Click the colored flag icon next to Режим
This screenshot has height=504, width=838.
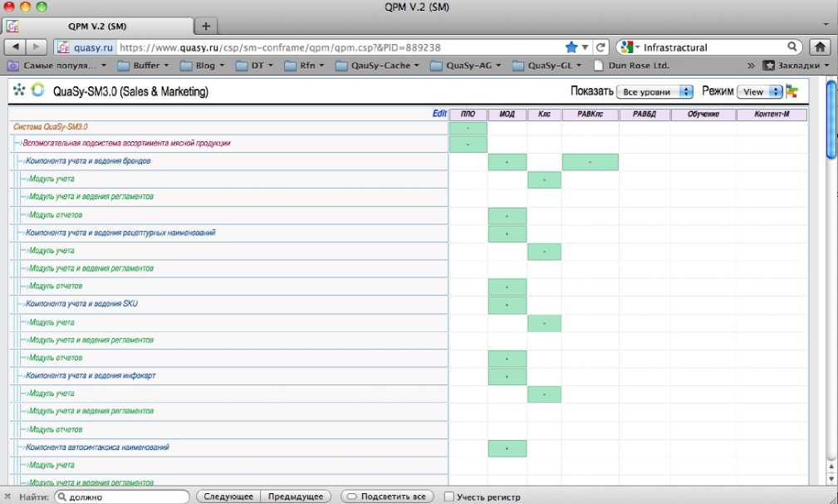pos(792,91)
